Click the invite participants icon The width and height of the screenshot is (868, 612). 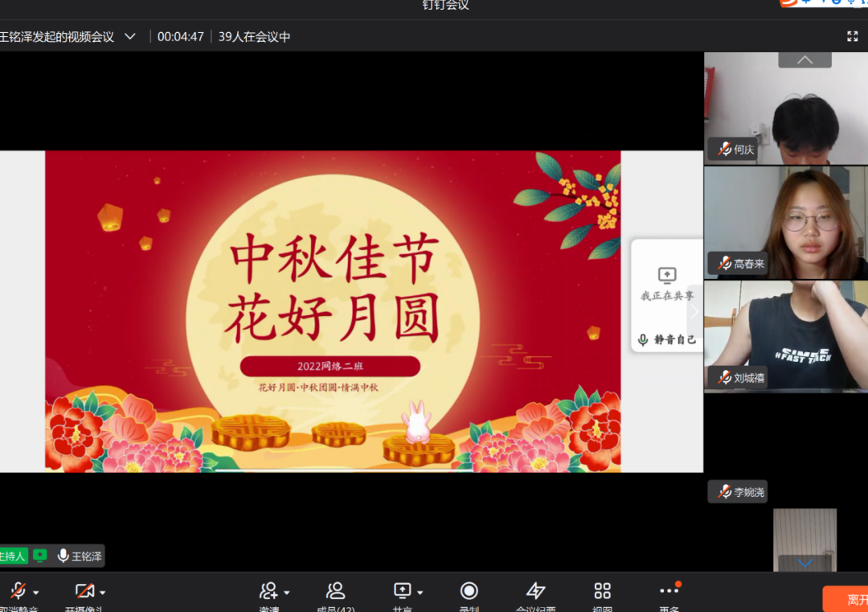(268, 592)
